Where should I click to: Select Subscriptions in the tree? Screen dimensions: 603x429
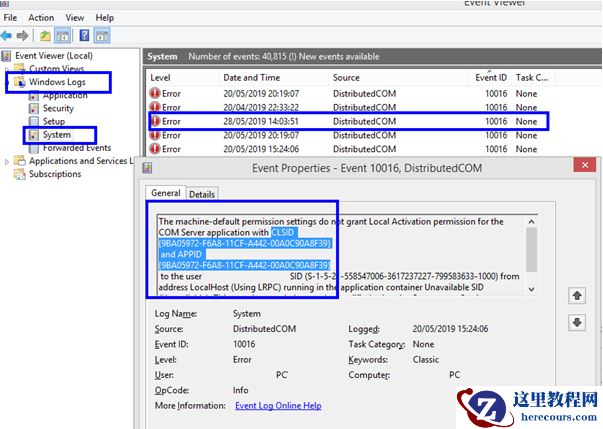coord(55,174)
